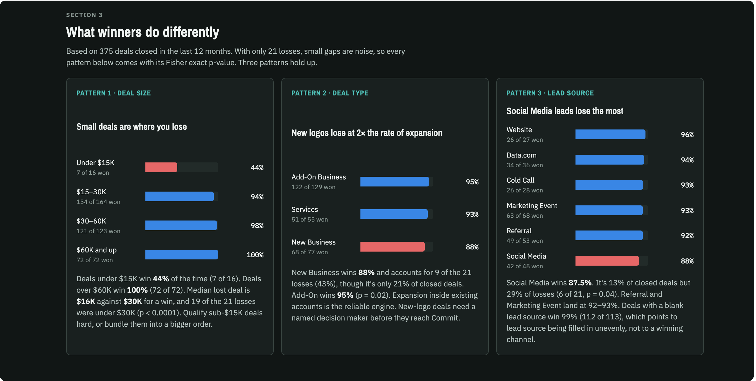Screen dimensions: 756x381
Task: Click the 93% value beside Marketing Event
Action: pyautogui.click(x=687, y=210)
